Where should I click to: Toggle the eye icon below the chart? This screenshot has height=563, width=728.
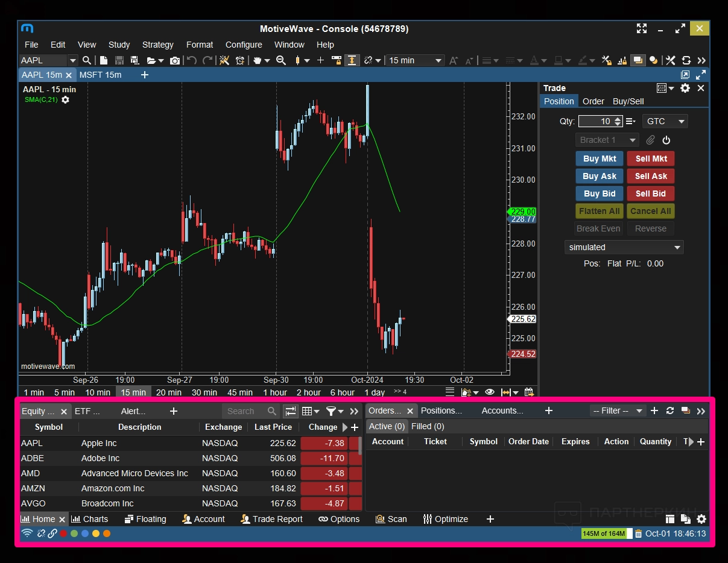(490, 392)
